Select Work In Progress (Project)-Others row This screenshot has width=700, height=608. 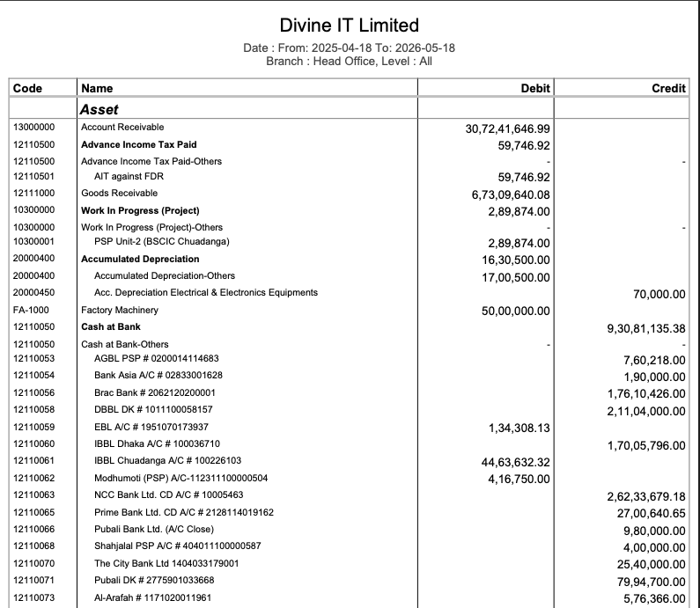point(151,227)
